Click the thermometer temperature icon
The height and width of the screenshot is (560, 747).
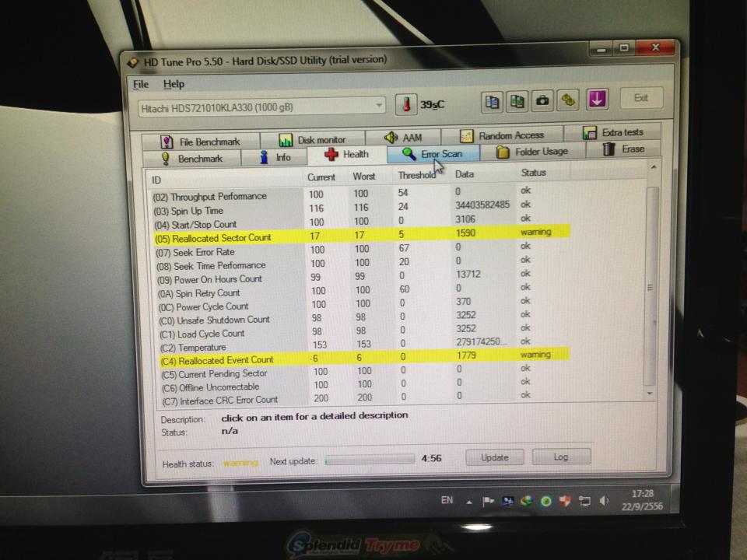[x=406, y=103]
